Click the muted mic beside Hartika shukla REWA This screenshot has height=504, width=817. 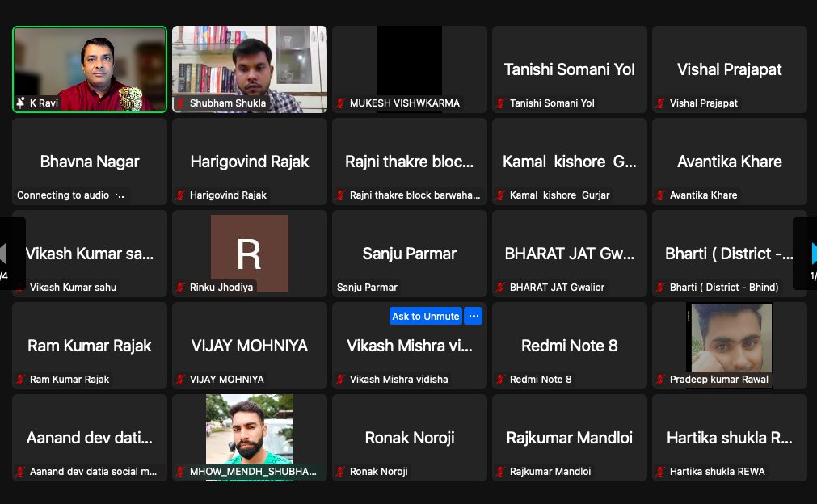coord(660,472)
